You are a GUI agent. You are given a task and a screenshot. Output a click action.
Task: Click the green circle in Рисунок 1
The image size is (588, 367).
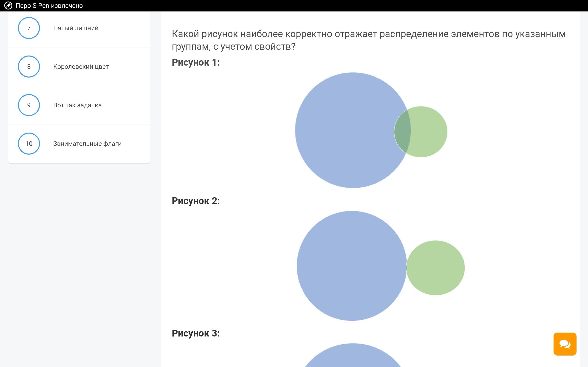(x=429, y=132)
